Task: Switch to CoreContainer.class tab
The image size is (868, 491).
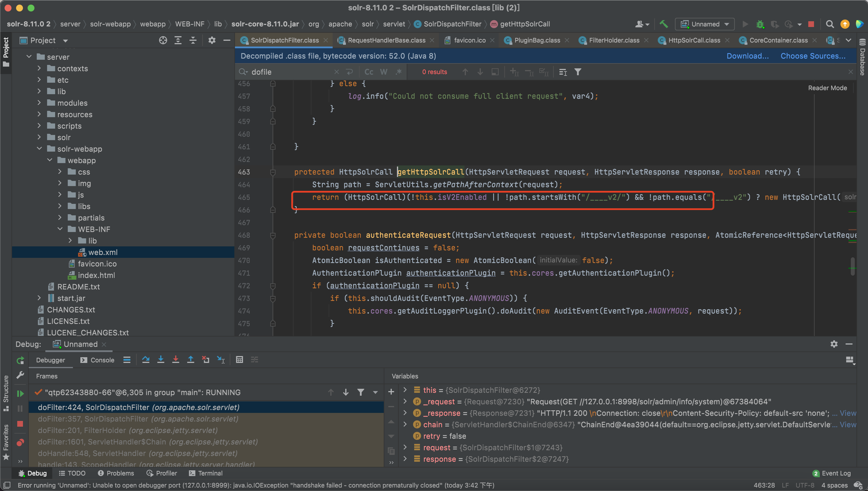Action: (778, 40)
